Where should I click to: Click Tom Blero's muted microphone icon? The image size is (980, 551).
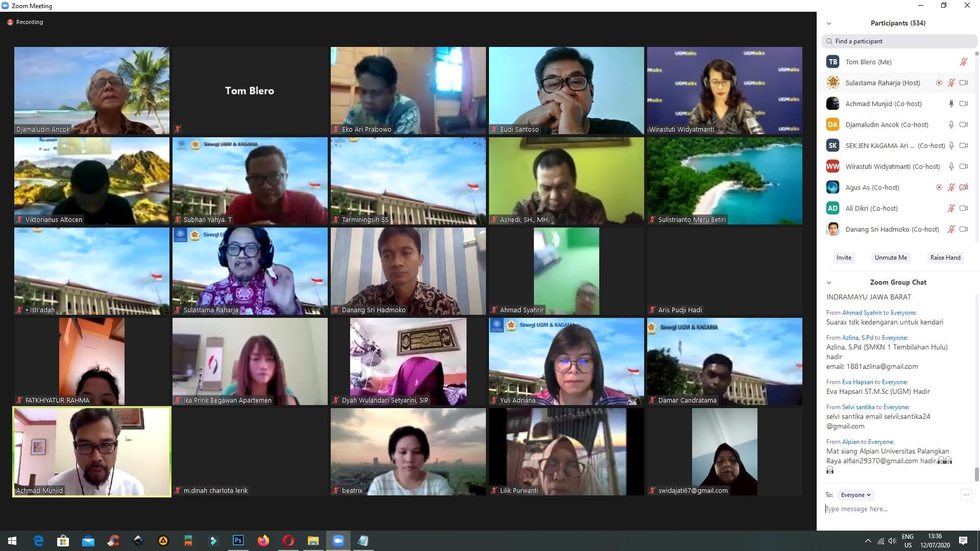tap(963, 62)
